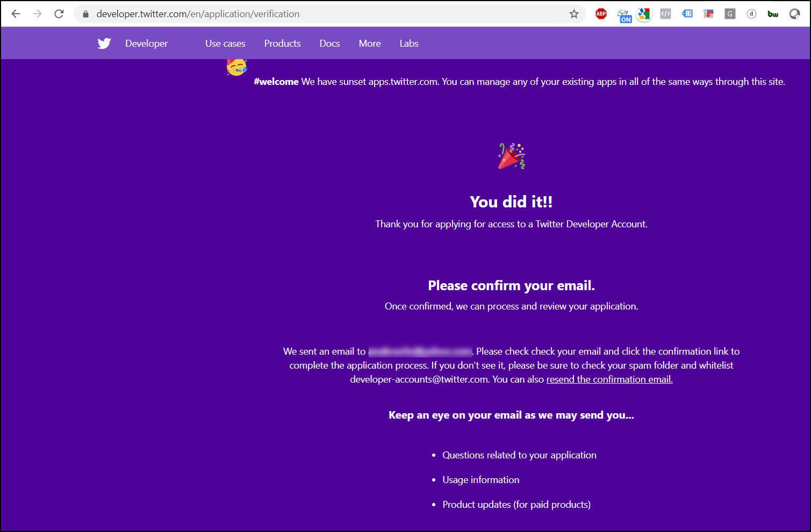
Task: Click developer-accounts@twitter.com address text
Action: pyautogui.click(x=419, y=379)
